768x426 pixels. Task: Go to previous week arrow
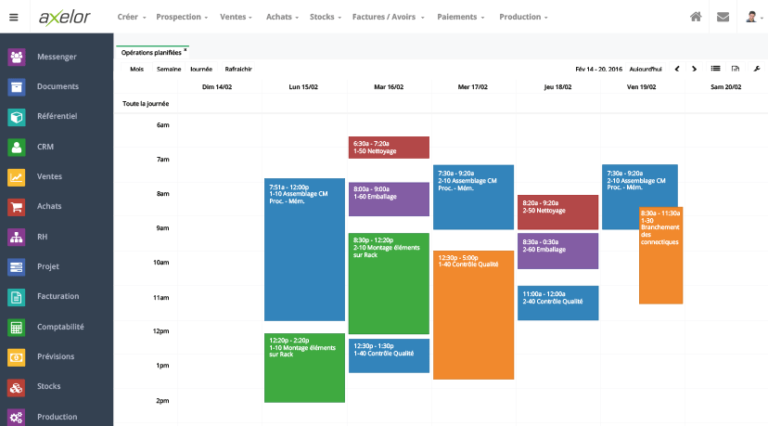coord(677,69)
